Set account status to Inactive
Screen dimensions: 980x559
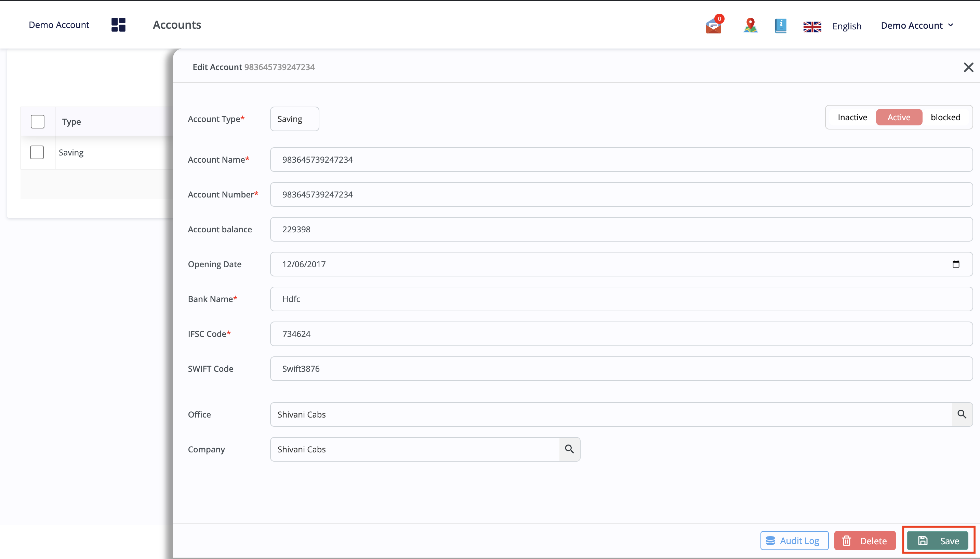pos(852,117)
